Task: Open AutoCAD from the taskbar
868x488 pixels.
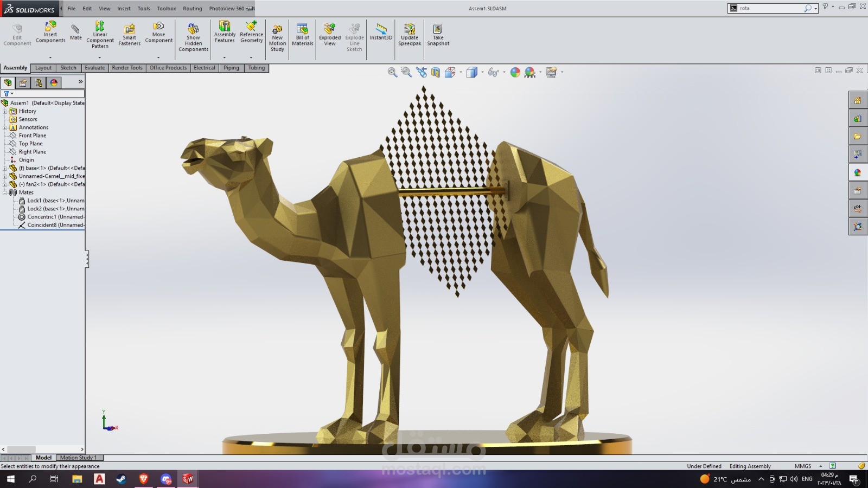Action: (x=99, y=479)
